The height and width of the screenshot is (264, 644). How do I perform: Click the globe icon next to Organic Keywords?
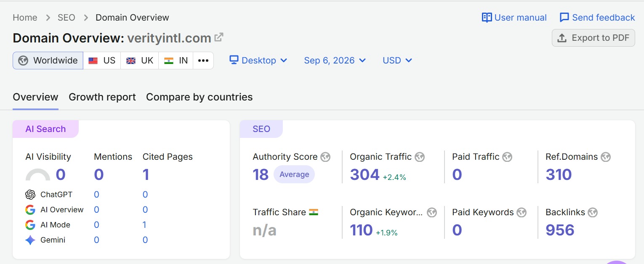coord(432,213)
